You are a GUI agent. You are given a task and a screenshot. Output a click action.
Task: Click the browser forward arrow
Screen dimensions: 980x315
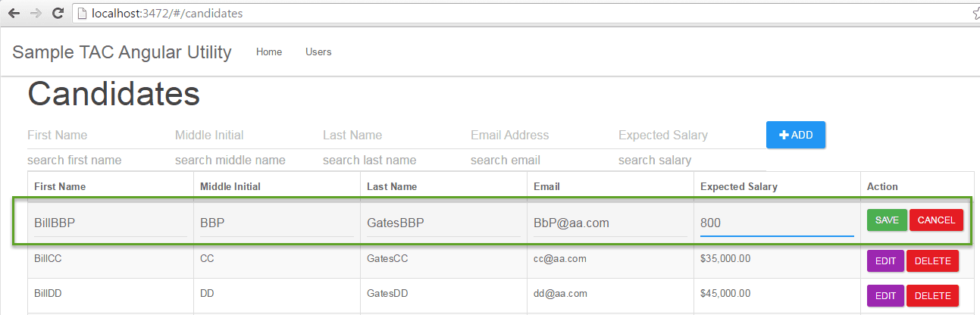point(36,14)
